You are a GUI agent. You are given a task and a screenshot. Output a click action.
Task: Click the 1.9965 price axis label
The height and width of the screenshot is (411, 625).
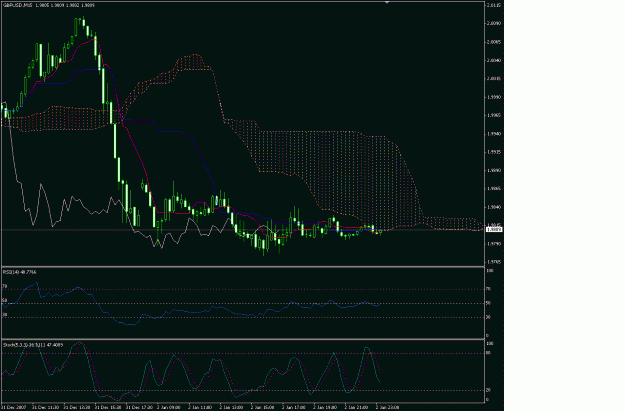tap(493, 115)
